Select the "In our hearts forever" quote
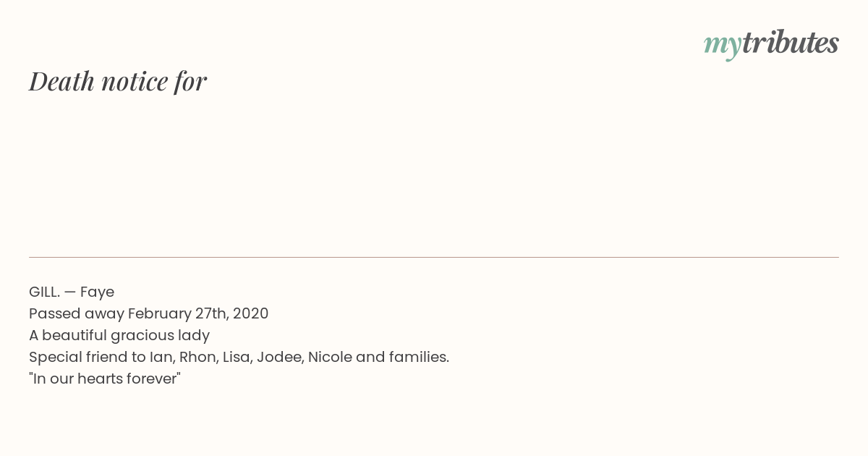This screenshot has width=868, height=456. 105,379
